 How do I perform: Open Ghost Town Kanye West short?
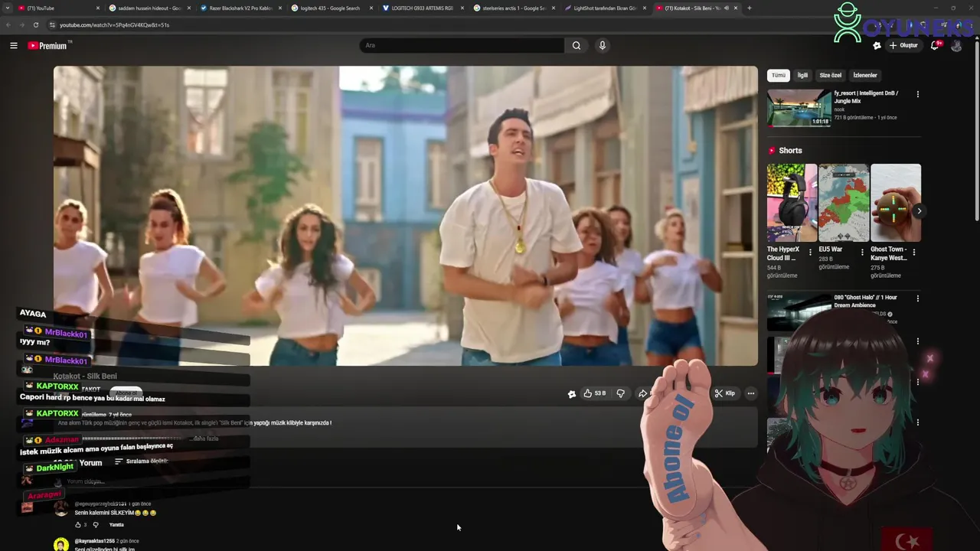click(896, 203)
